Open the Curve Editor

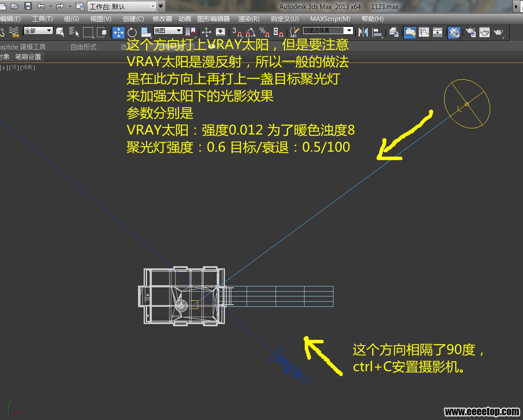(x=424, y=32)
